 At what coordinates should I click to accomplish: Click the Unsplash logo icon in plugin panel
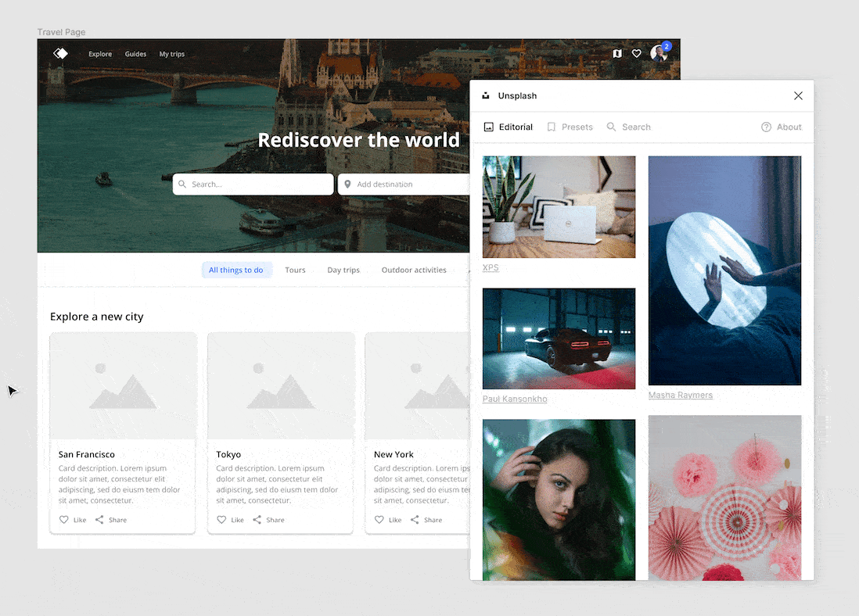pyautogui.click(x=485, y=96)
